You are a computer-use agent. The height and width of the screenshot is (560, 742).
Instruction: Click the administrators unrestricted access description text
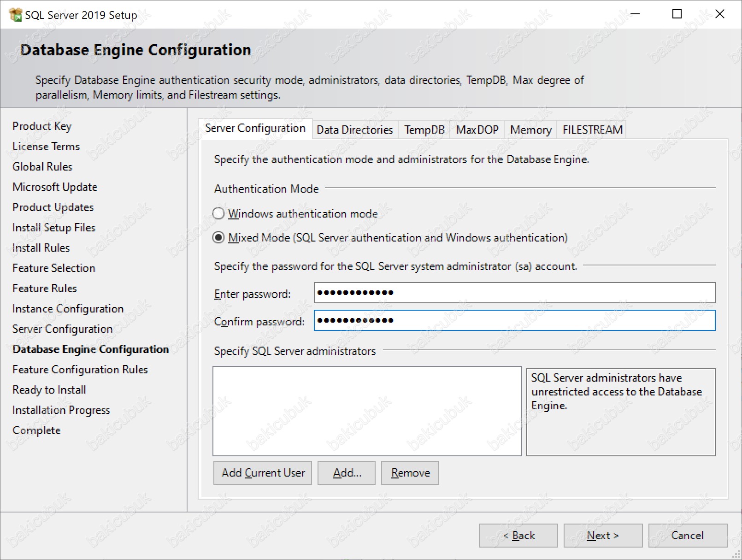point(617,392)
